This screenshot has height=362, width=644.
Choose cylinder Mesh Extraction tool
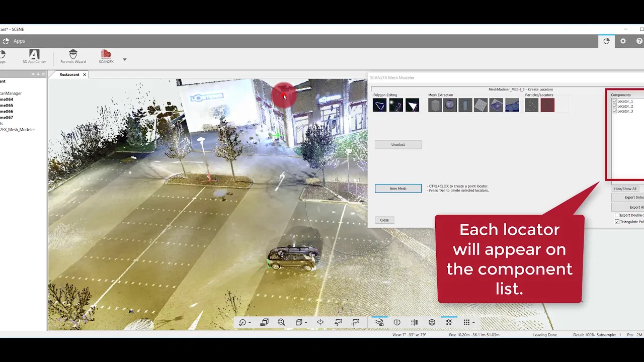(x=465, y=105)
